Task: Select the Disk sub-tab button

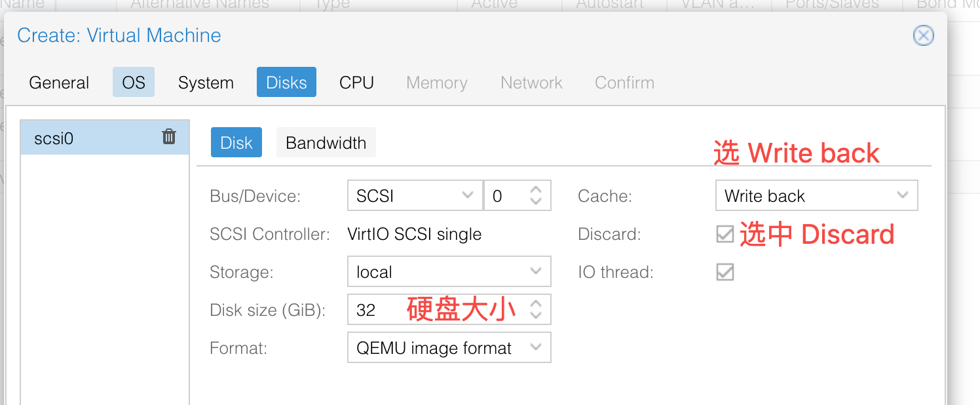Action: point(236,143)
